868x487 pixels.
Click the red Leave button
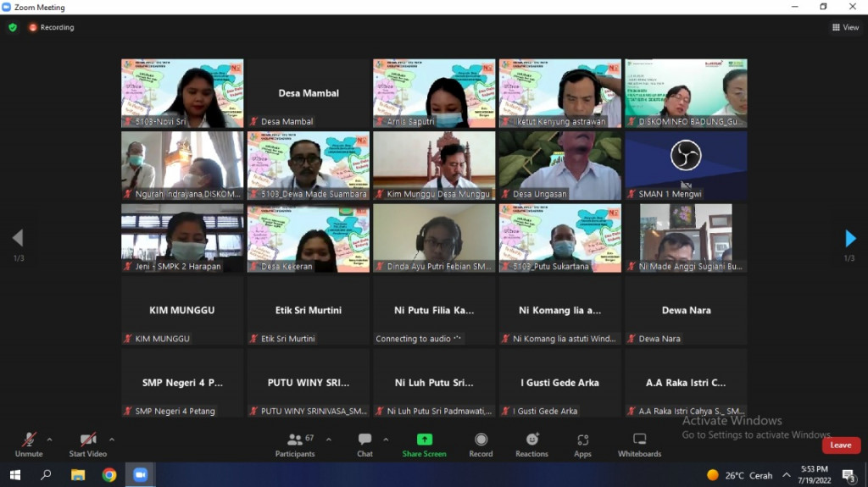click(x=840, y=445)
